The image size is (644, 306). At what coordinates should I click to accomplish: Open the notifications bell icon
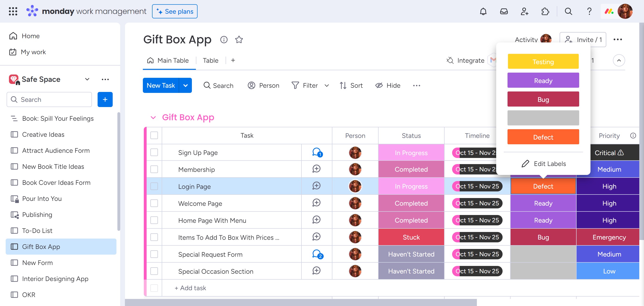click(x=483, y=12)
